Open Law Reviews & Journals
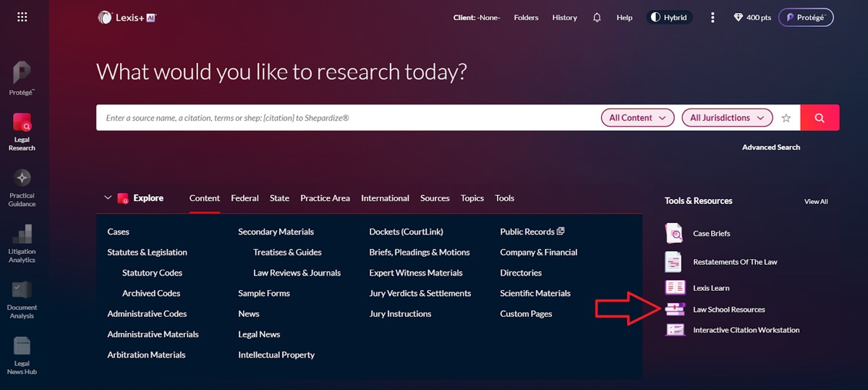This screenshot has width=868, height=390. 297,273
